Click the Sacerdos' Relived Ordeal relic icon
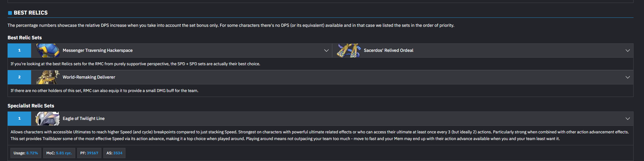 click(349, 50)
